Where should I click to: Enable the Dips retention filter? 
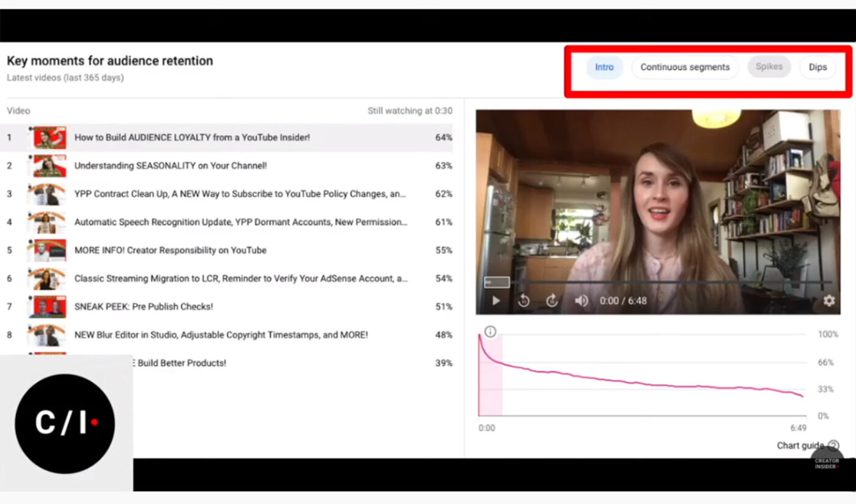point(817,67)
